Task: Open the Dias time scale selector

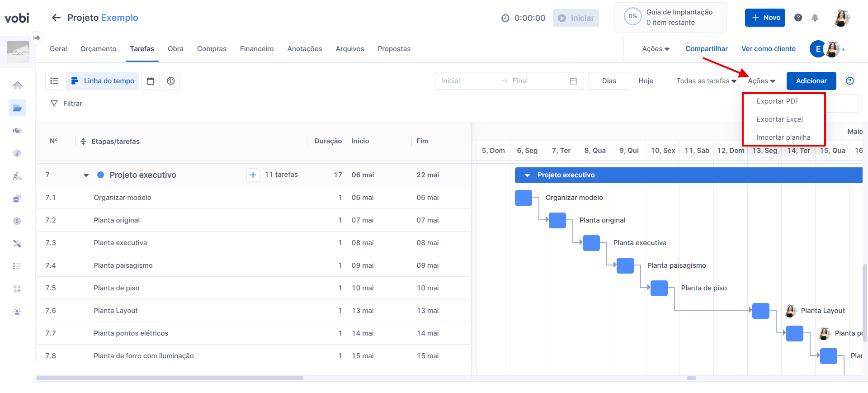Action: [x=609, y=81]
